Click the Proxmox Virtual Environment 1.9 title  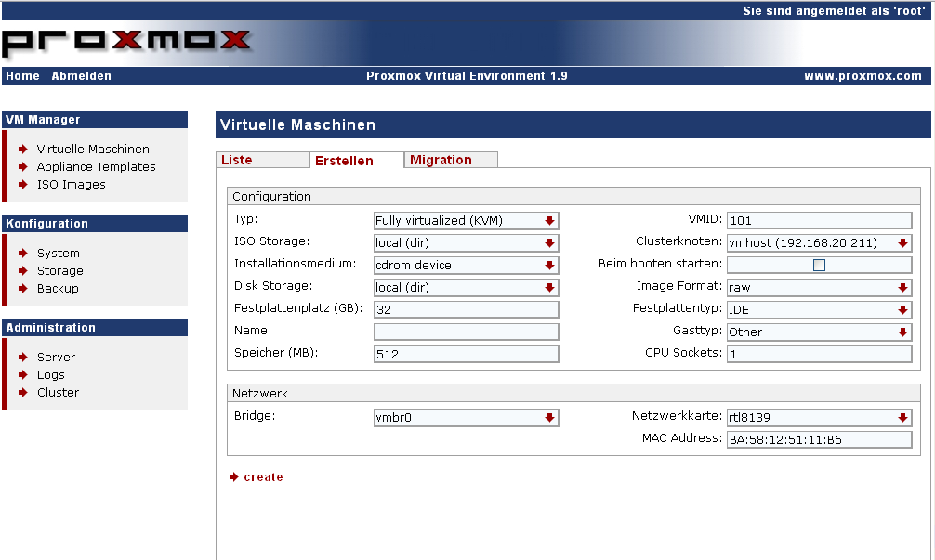[x=467, y=75]
